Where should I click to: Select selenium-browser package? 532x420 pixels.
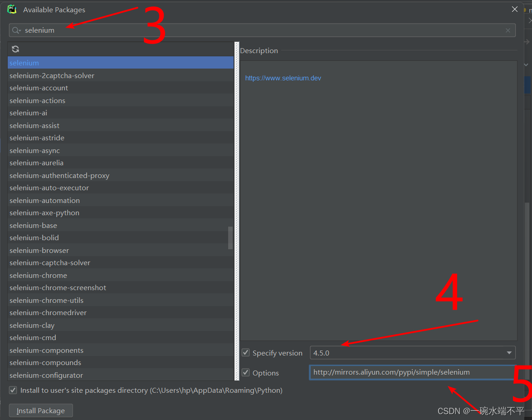pyautogui.click(x=121, y=250)
